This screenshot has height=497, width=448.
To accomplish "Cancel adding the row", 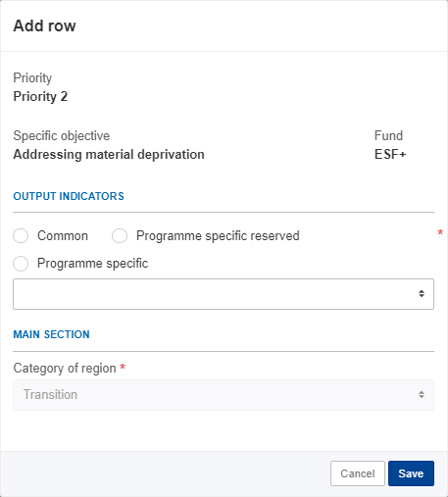I will [358, 473].
